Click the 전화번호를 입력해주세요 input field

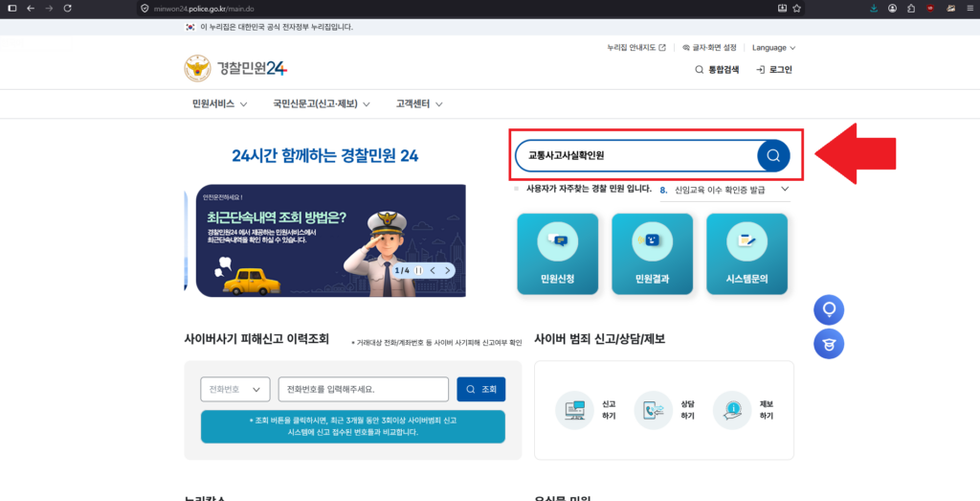click(x=364, y=389)
